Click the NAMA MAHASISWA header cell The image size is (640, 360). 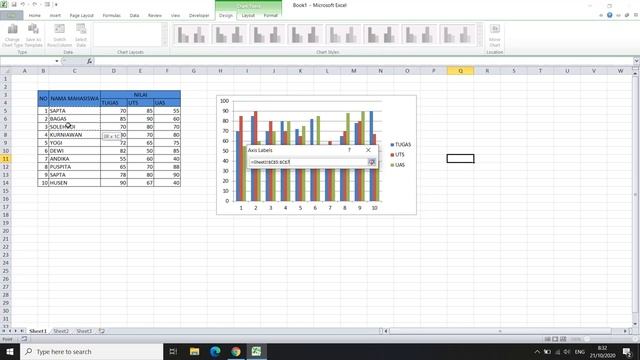pyautogui.click(x=74, y=98)
